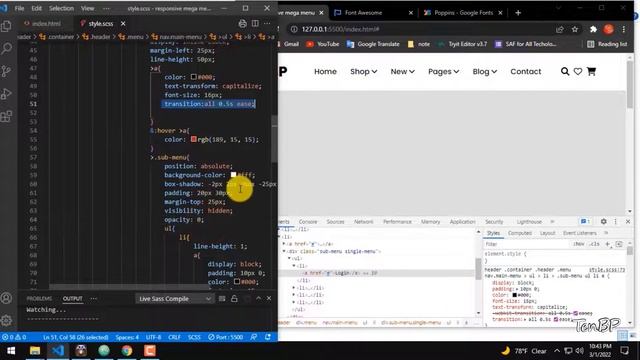Expand the New menu on the webpage
The height and width of the screenshot is (360, 640).
[x=402, y=71]
